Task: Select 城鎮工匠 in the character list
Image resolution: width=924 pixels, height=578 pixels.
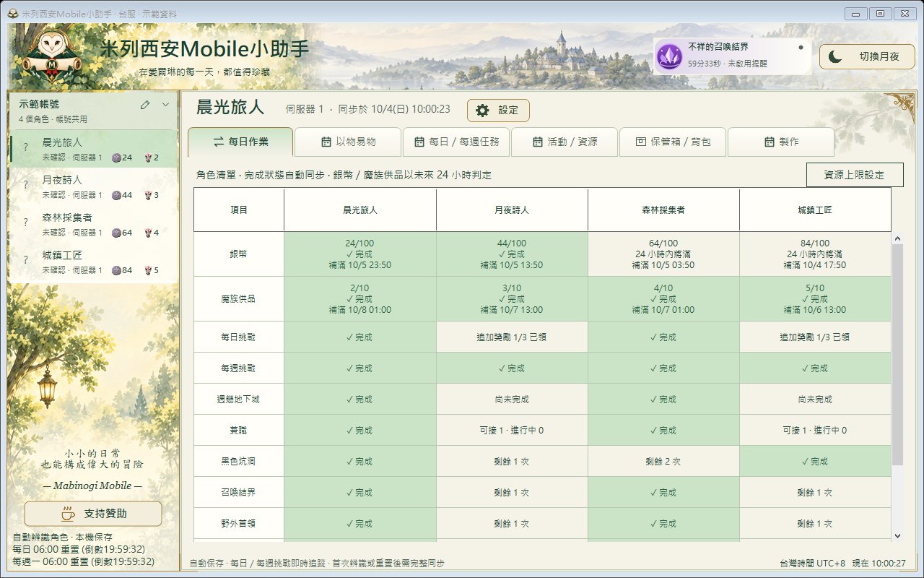Action: point(94,262)
